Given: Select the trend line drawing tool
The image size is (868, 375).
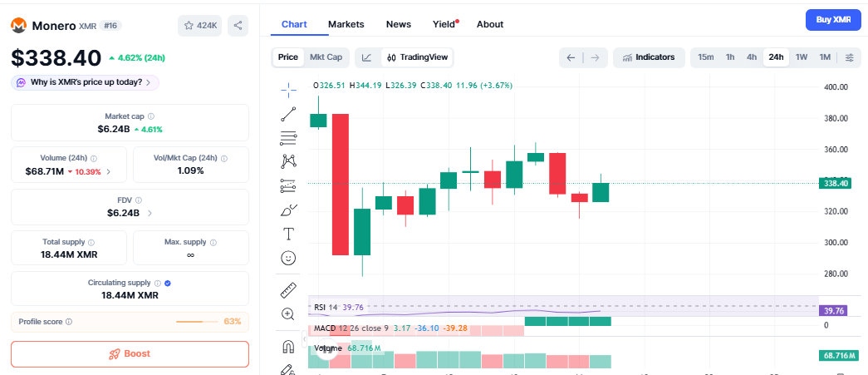Looking at the screenshot, I should pyautogui.click(x=288, y=114).
